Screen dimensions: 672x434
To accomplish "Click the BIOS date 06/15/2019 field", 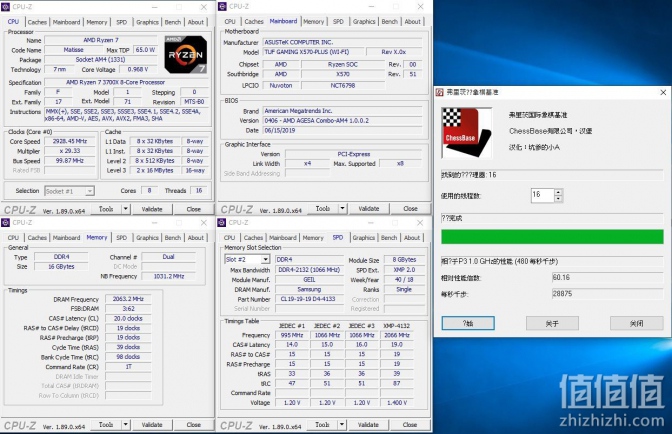I will point(342,131).
